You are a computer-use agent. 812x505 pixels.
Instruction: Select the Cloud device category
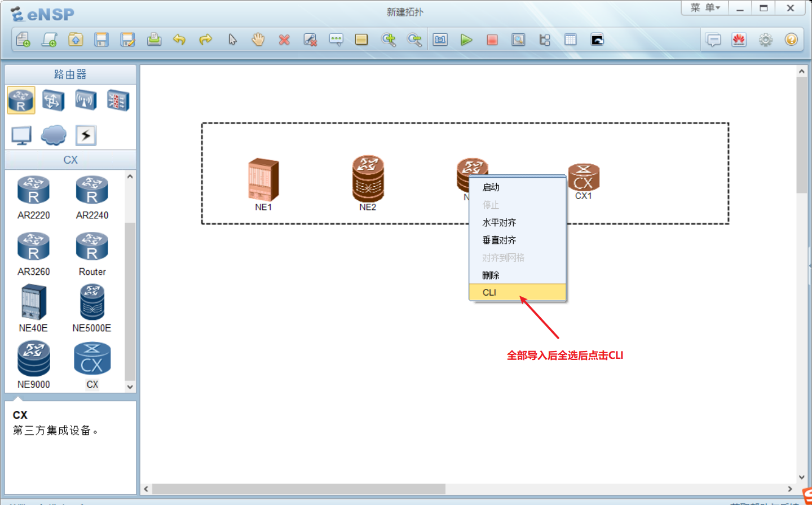(x=54, y=135)
